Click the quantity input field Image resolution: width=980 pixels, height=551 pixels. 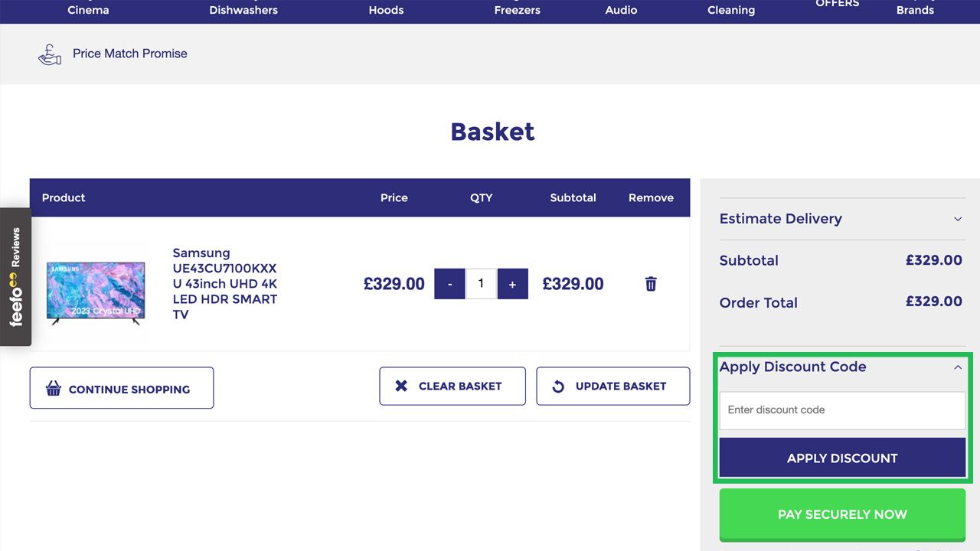[481, 284]
